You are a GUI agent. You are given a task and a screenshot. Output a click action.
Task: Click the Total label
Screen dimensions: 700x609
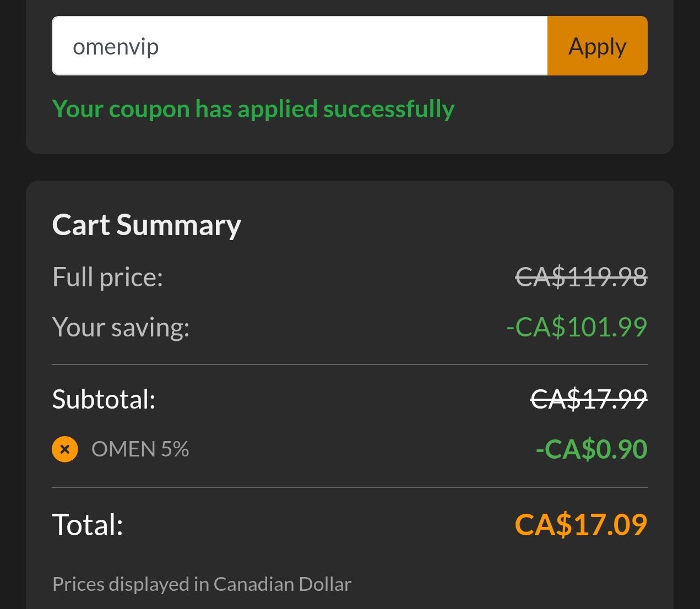click(x=87, y=525)
